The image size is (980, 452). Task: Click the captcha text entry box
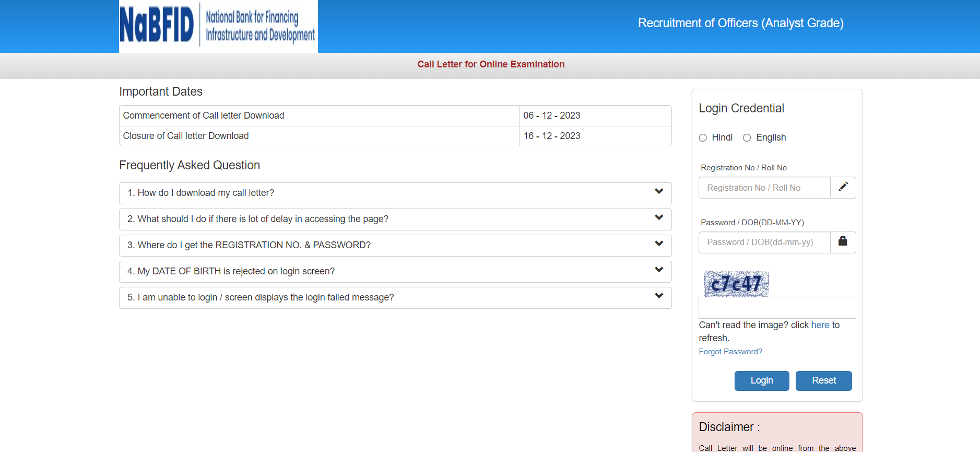[x=777, y=308]
